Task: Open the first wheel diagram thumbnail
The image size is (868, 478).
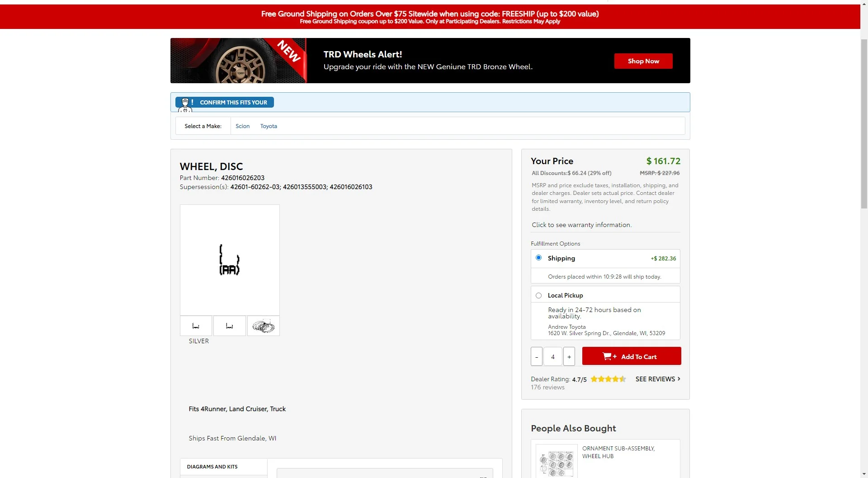Action: point(196,326)
